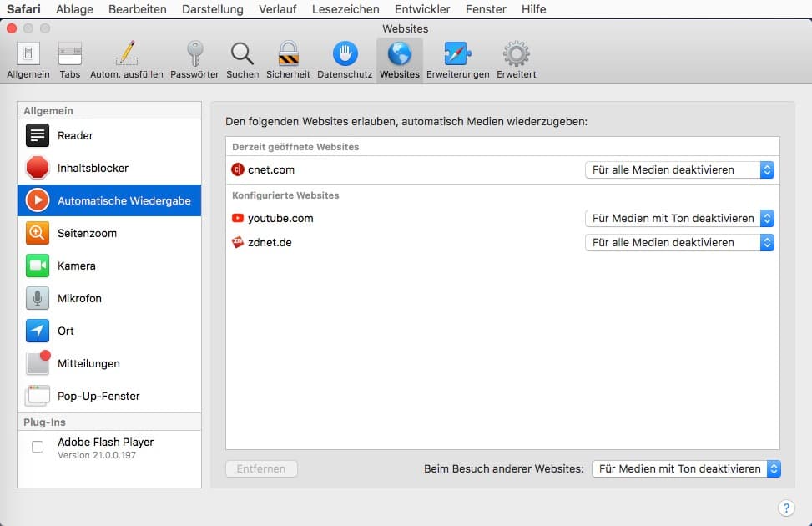Open cnet.com autoplay setting dropdown
This screenshot has height=526, width=812.
[679, 170]
